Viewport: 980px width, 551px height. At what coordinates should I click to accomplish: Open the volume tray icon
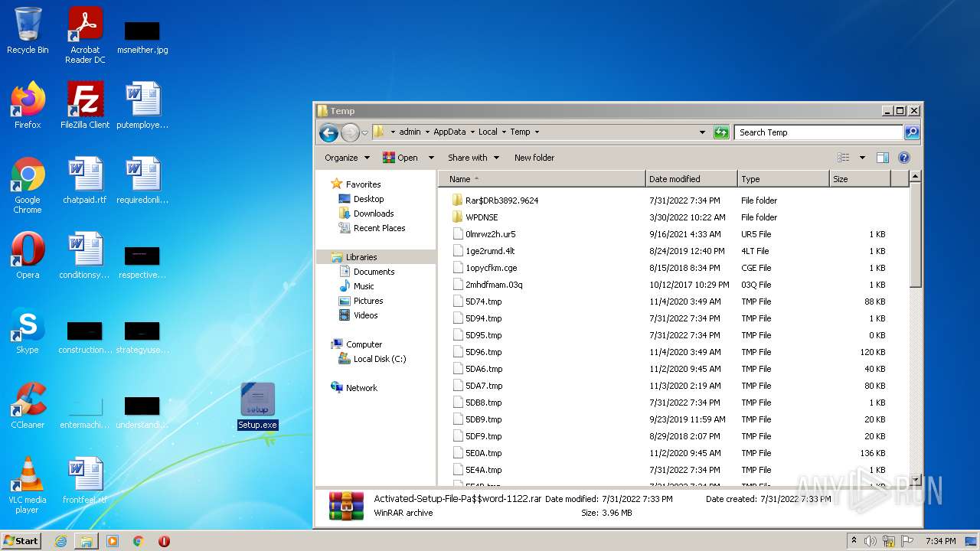tap(871, 541)
